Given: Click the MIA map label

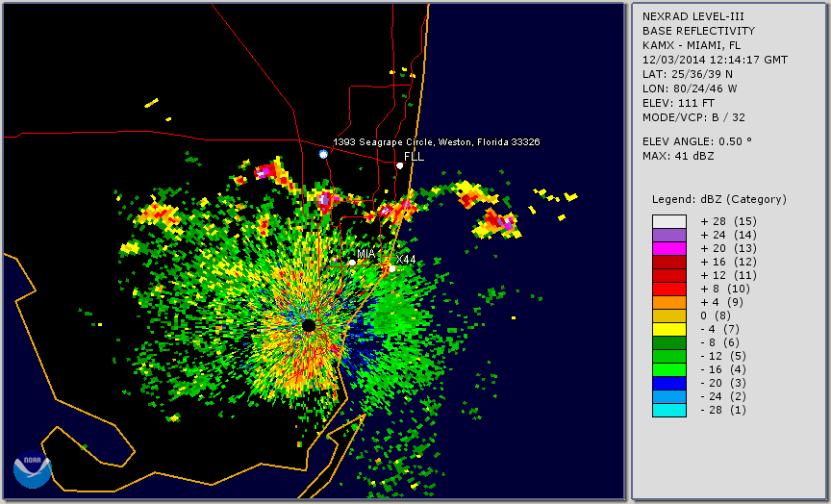Looking at the screenshot, I should (366, 253).
